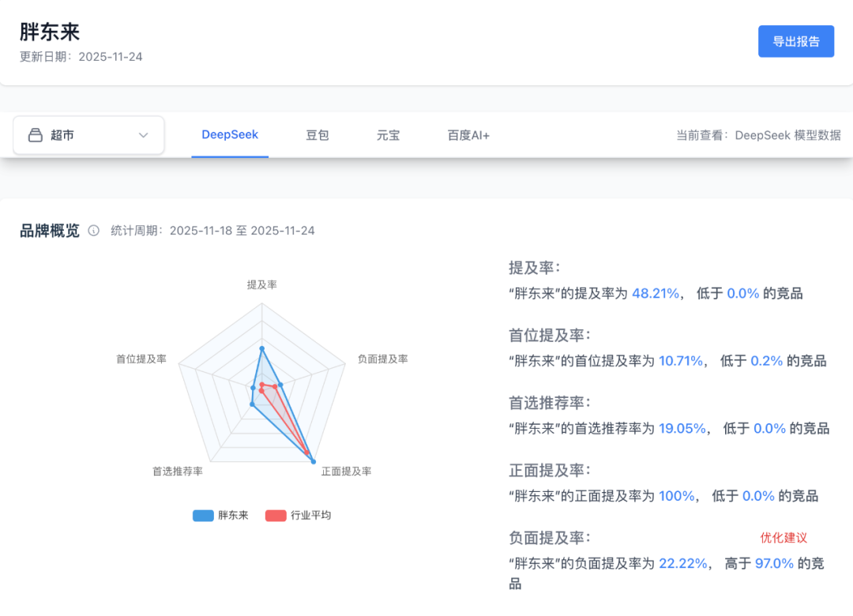The image size is (853, 616).
Task: Click the blue data point on 提及率 axis
Action: tap(261, 348)
